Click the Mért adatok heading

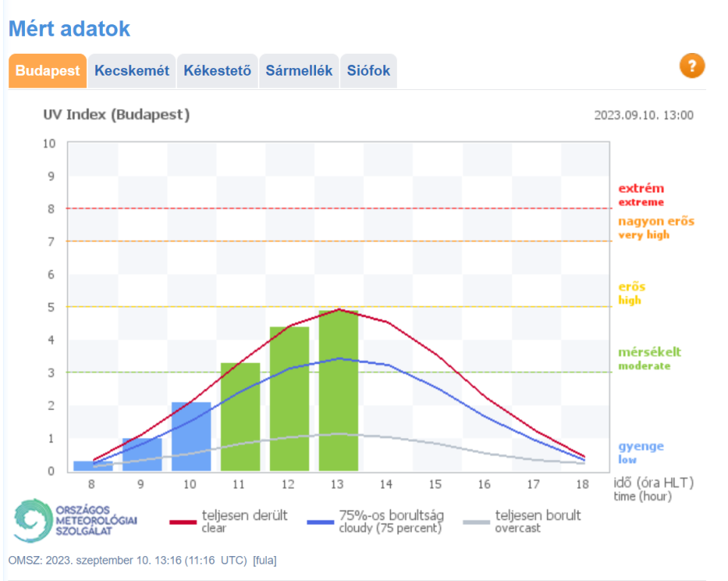(70, 29)
